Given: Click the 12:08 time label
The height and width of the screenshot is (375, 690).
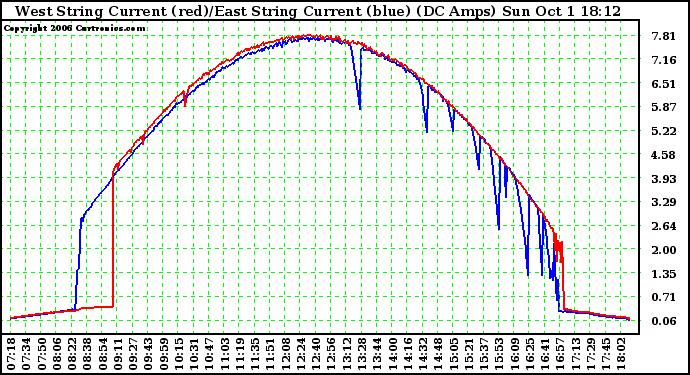Looking at the screenshot, I should tap(286, 354).
